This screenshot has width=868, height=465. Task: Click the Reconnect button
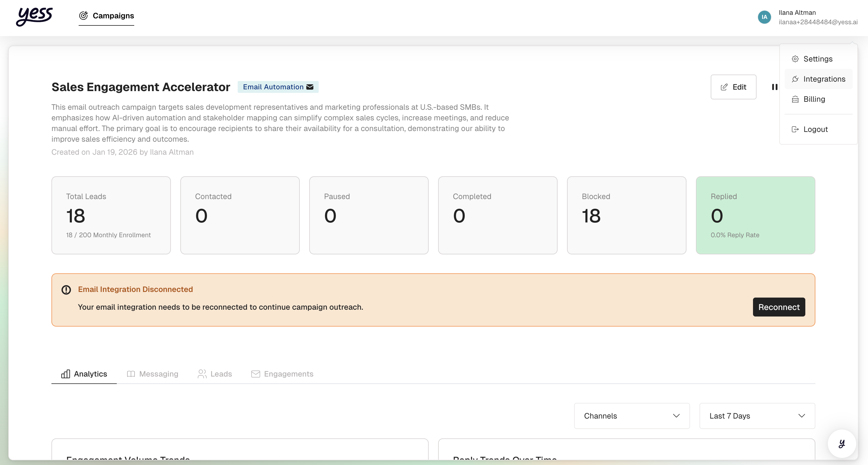coord(778,307)
